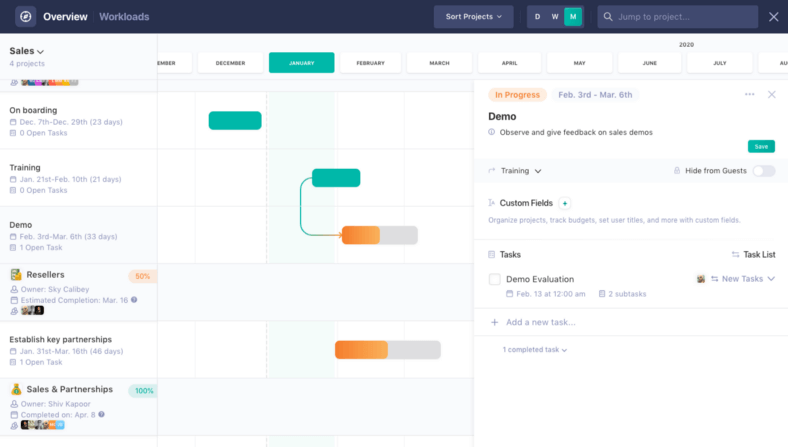This screenshot has height=447, width=788.
Task: Click the lock icon by Hide from Guests
Action: [677, 170]
